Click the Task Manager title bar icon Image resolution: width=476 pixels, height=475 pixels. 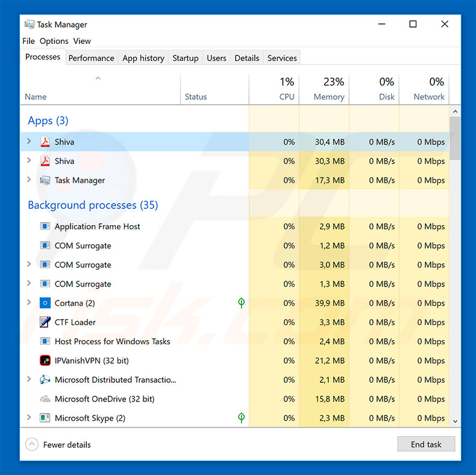(x=30, y=24)
